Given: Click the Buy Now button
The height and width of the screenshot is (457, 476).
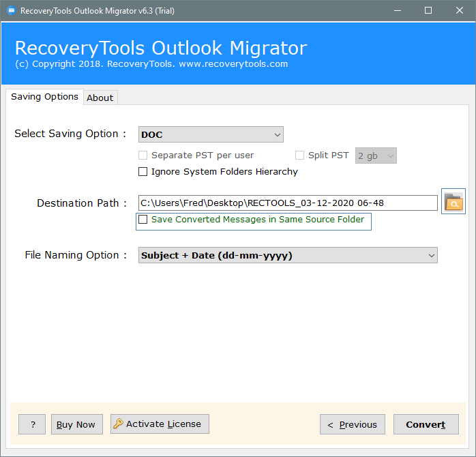Looking at the screenshot, I should [77, 424].
